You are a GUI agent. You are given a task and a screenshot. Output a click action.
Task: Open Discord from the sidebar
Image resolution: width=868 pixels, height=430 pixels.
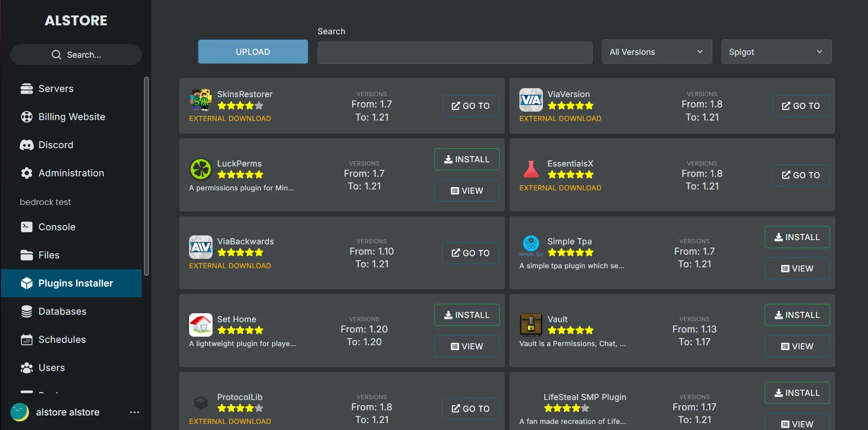click(55, 144)
